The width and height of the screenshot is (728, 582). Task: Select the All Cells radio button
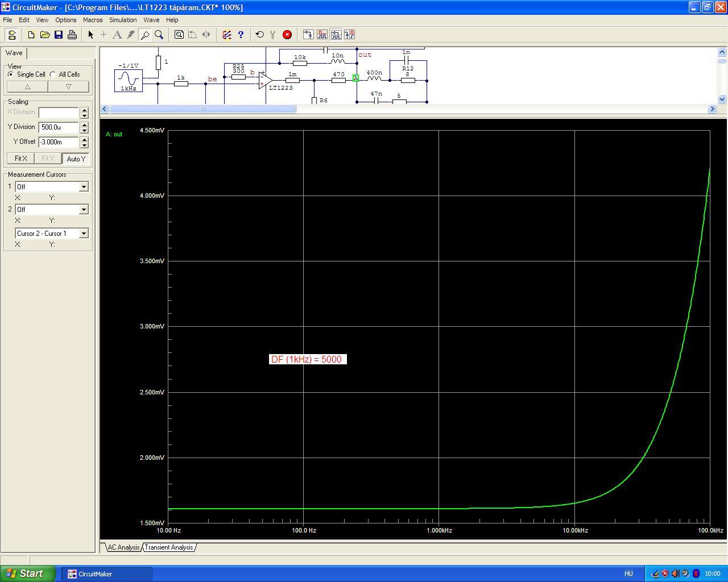pos(53,74)
